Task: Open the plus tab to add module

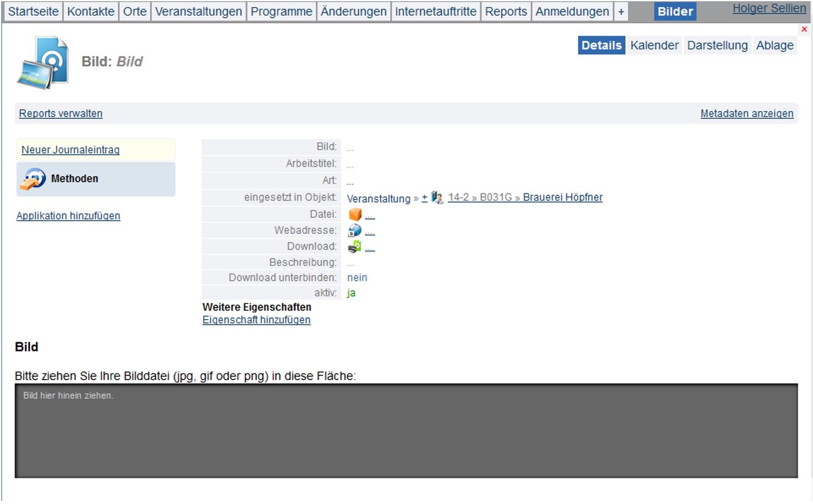Action: (x=621, y=12)
